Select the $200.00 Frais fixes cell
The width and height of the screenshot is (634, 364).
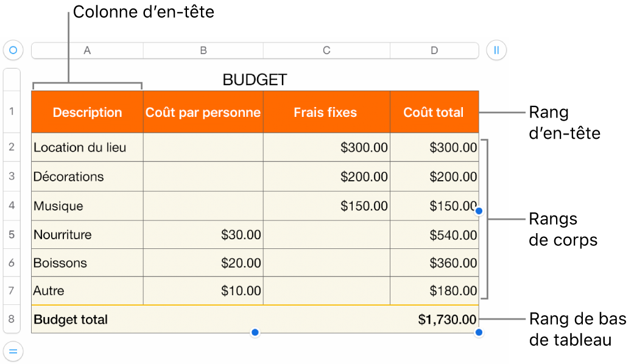pos(326,177)
